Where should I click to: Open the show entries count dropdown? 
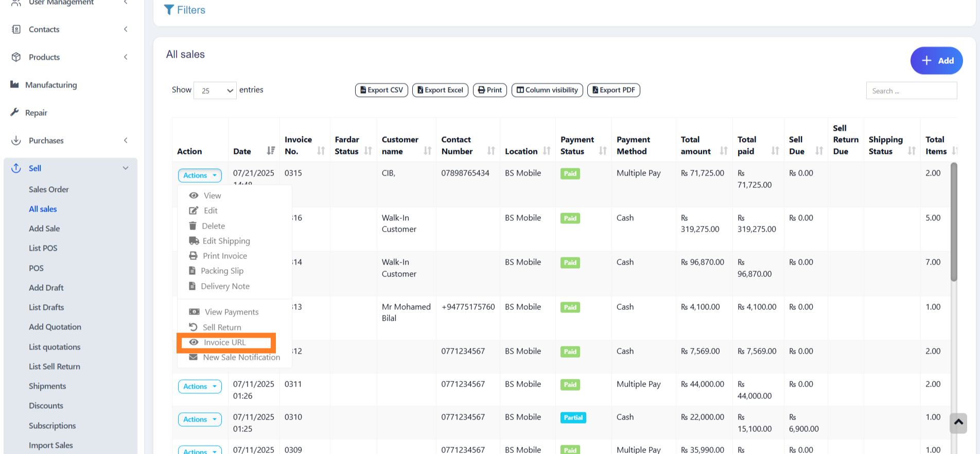[215, 91]
